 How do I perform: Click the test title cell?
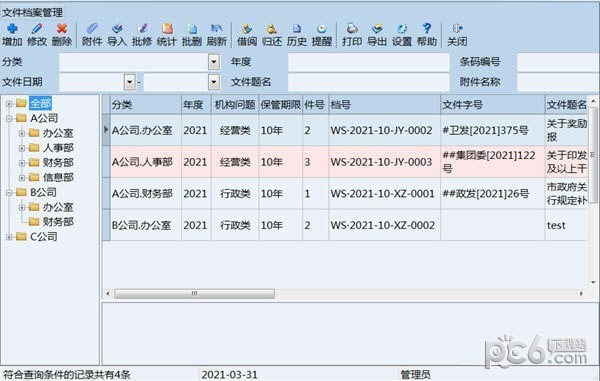[567, 226]
